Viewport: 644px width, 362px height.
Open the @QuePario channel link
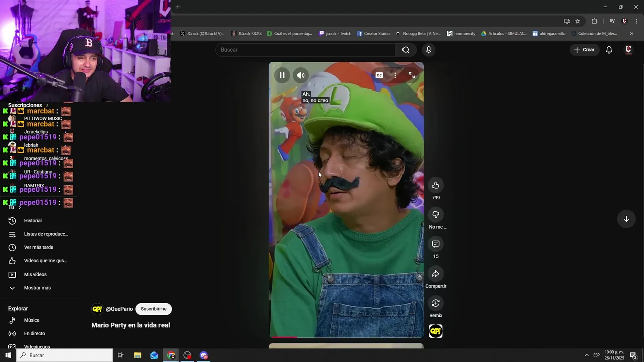click(x=119, y=309)
